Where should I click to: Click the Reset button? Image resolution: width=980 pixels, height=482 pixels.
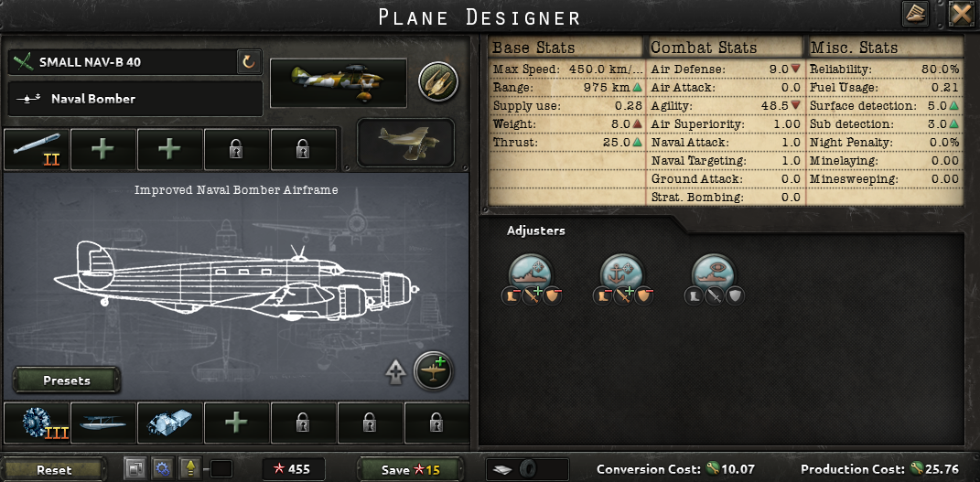54,469
